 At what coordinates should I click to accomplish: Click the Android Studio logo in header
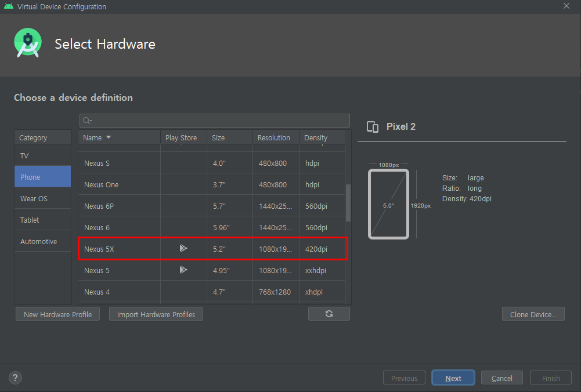(x=28, y=43)
